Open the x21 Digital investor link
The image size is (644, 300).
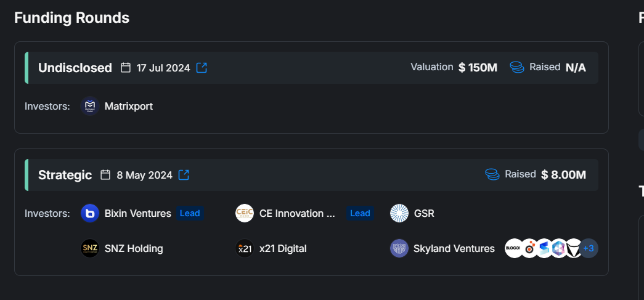click(x=283, y=249)
